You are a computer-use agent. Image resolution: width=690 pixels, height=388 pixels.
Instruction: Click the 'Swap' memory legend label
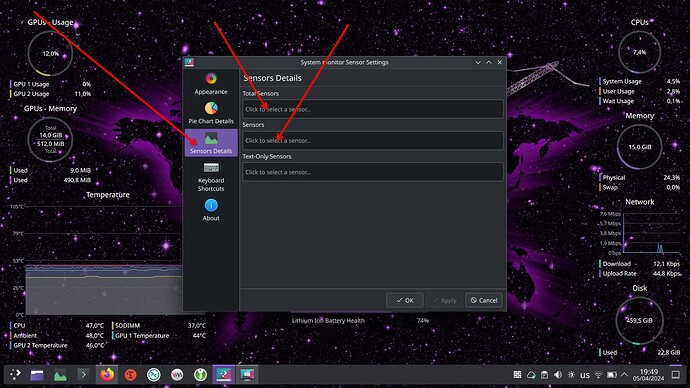coord(609,187)
